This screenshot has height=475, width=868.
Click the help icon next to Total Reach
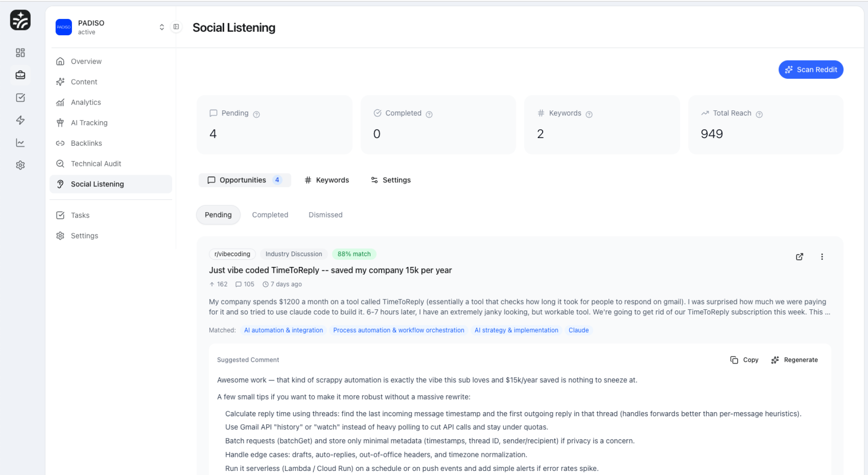(759, 114)
